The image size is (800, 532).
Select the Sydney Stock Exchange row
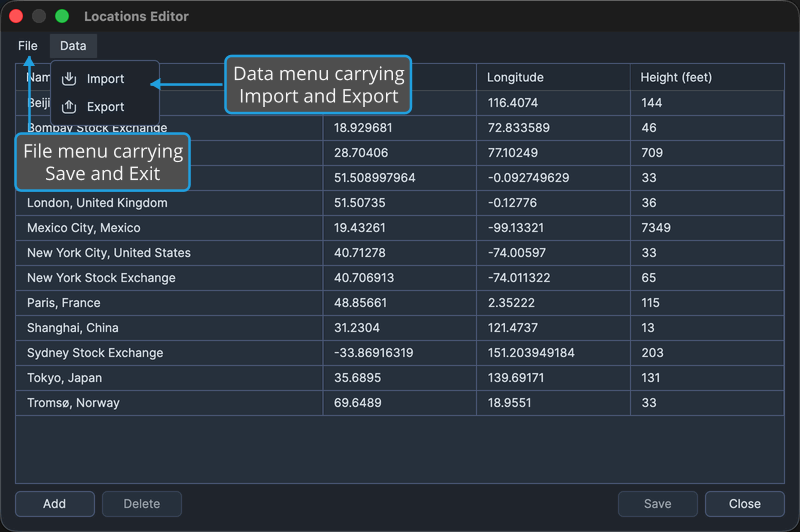(x=400, y=353)
